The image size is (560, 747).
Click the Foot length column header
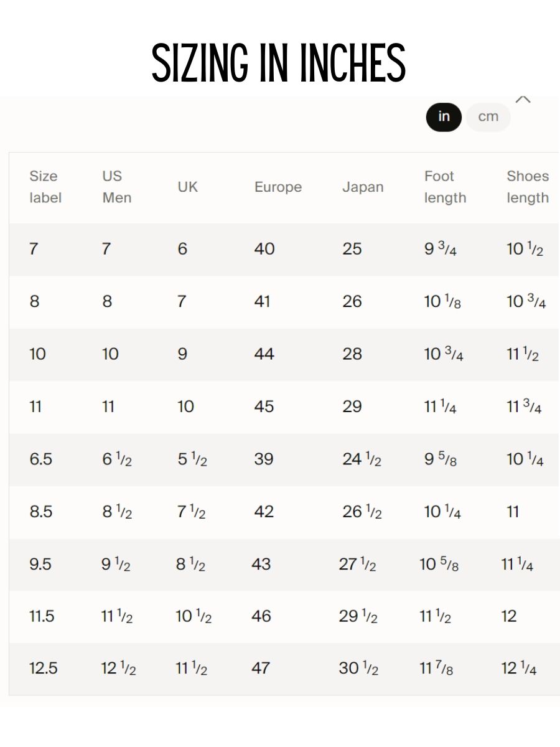coord(445,187)
